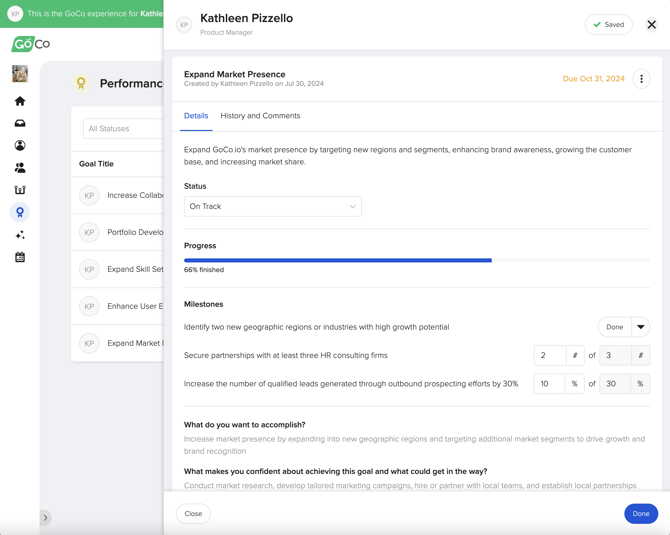Edit partnerships current value field showing 2
This screenshot has height=535, width=670.
[550, 356]
